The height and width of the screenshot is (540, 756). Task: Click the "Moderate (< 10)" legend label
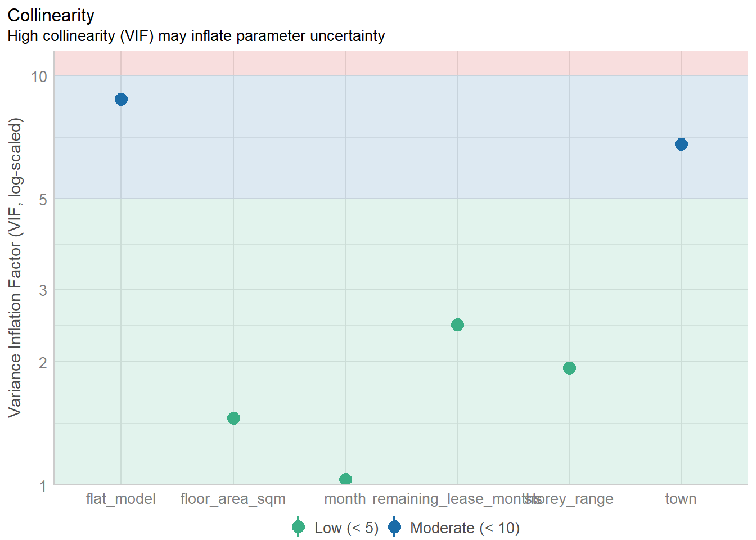(465, 528)
